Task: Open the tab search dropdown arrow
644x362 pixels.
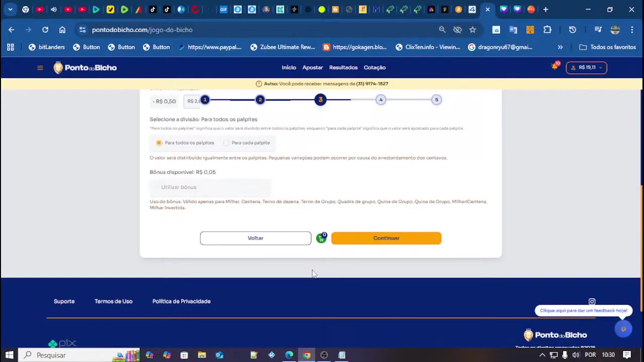Action: pyautogui.click(x=10, y=10)
